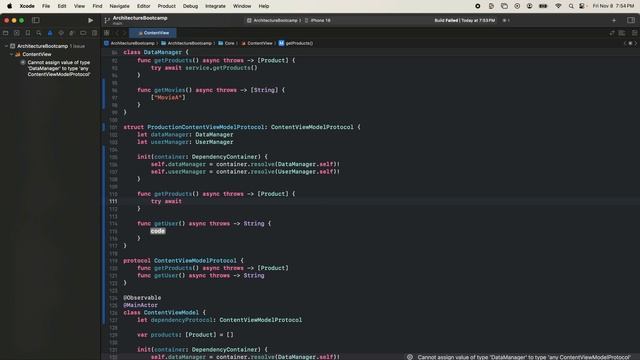This screenshot has height=360, width=640.
Task: Add an editor on the right
Action: pyautogui.click(x=634, y=33)
